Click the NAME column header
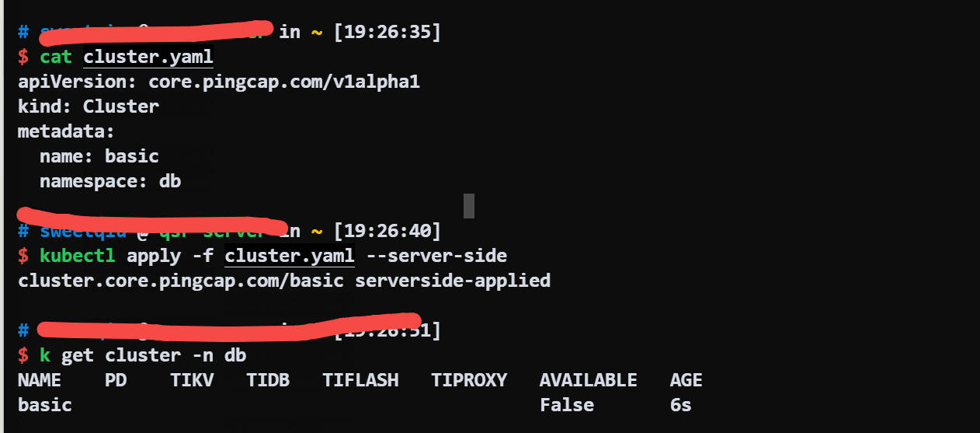The width and height of the screenshot is (980, 433). pos(39,380)
